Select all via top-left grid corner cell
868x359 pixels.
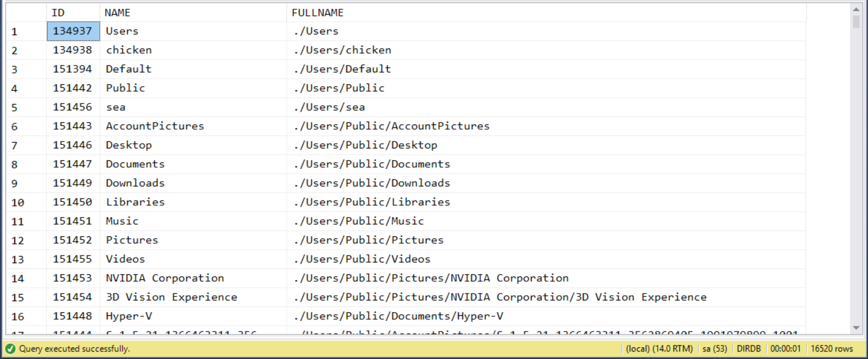point(26,12)
